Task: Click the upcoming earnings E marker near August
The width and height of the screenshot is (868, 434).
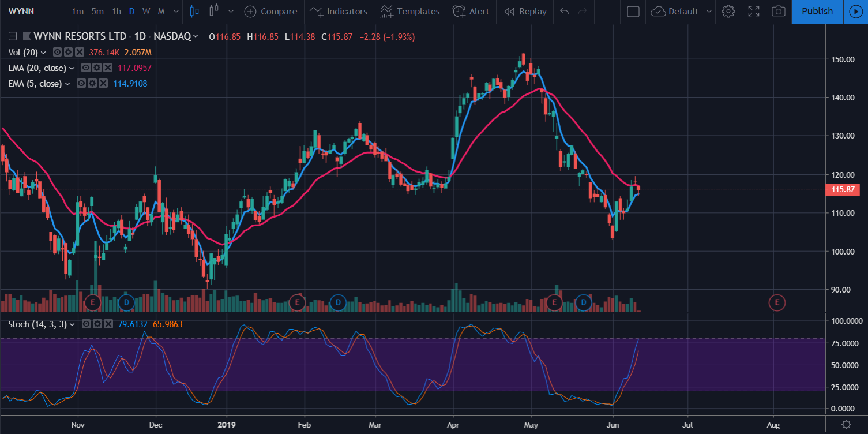Action: 777,302
